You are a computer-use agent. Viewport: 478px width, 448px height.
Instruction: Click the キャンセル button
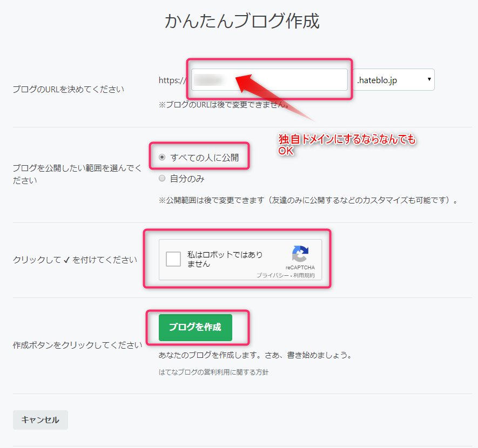41,420
